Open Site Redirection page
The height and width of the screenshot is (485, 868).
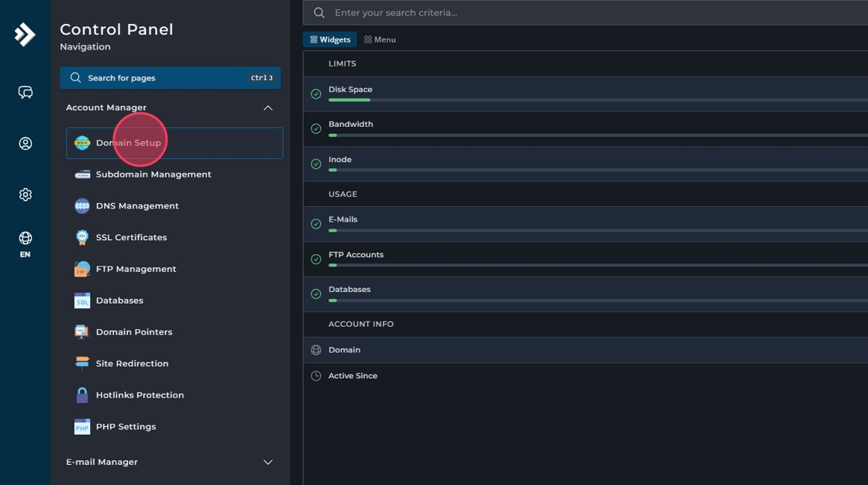tap(133, 364)
